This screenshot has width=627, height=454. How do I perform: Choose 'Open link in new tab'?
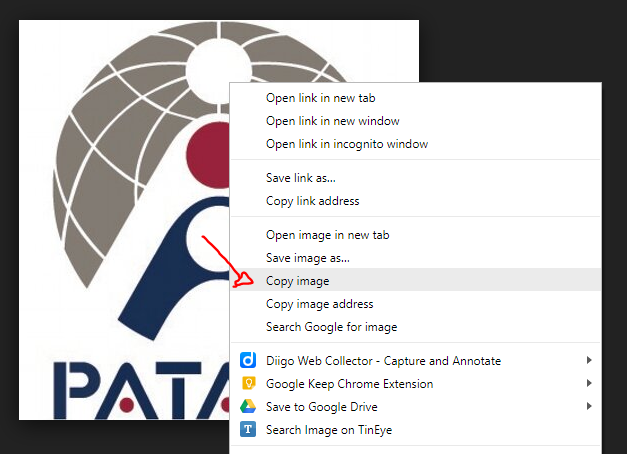(x=416, y=98)
